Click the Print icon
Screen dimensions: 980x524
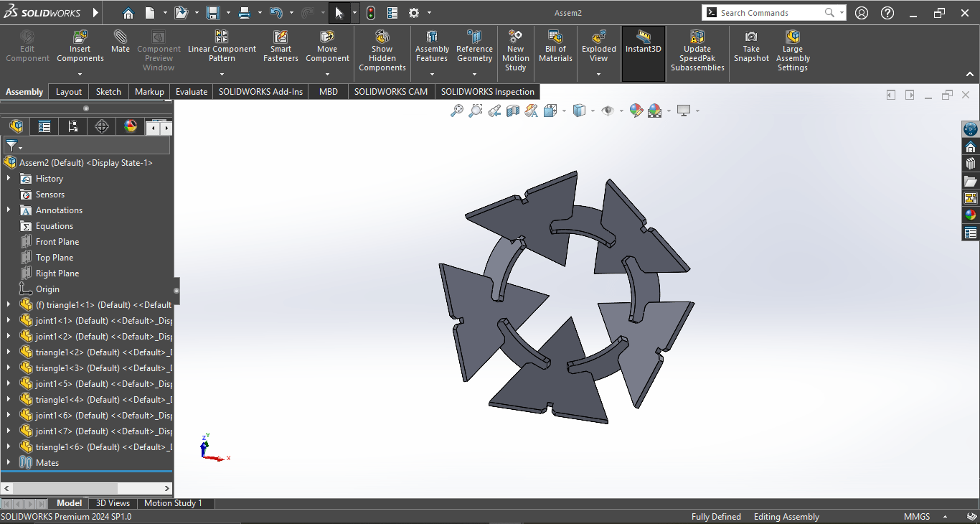[x=244, y=13]
